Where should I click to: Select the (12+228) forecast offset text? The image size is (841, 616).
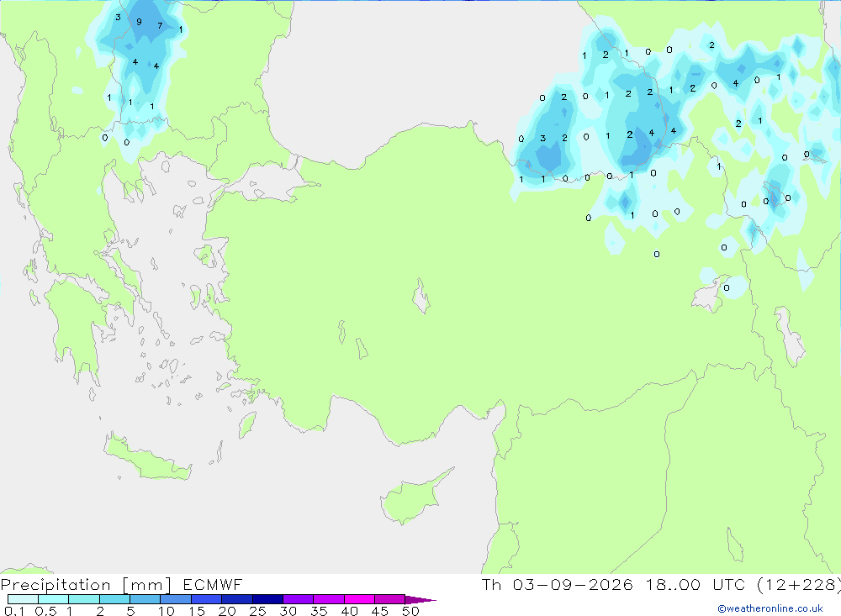[x=799, y=585]
